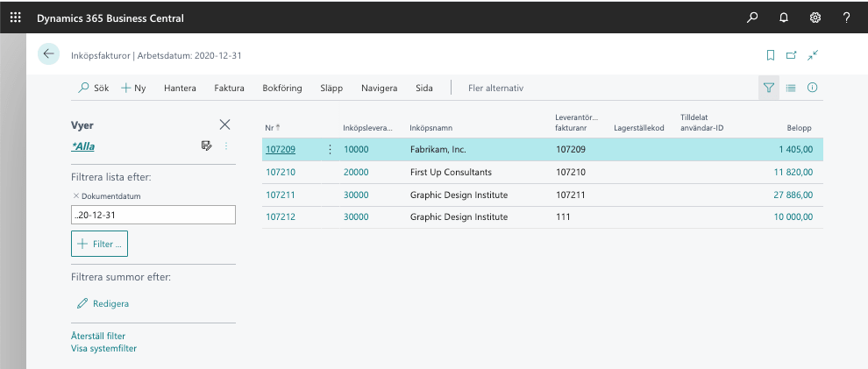Click the search magnifier in top bar
The image size is (868, 369).
coord(751,18)
